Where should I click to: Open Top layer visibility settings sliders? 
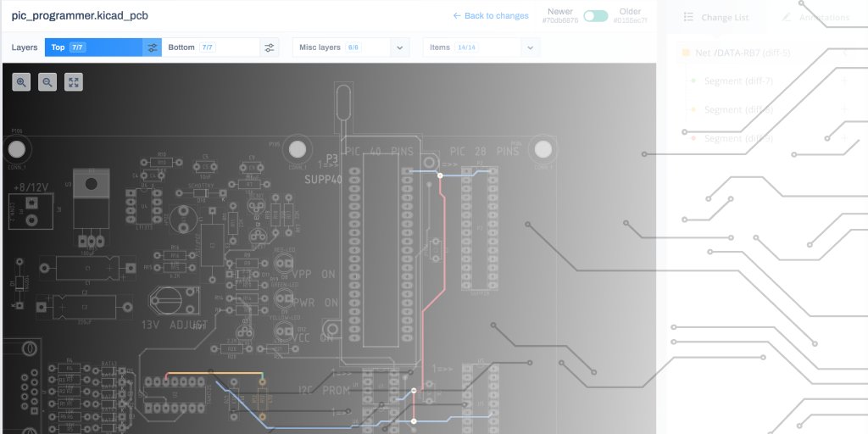pyautogui.click(x=153, y=47)
